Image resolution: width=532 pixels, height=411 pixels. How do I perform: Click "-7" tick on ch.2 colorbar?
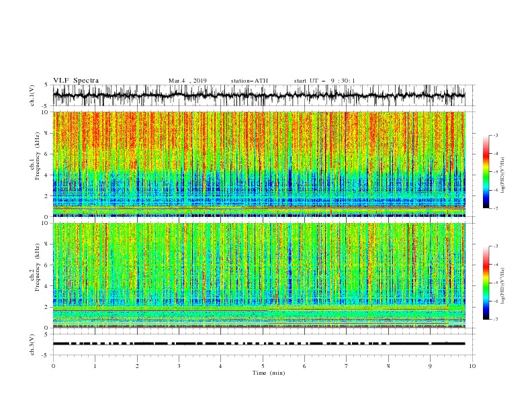pos(495,320)
